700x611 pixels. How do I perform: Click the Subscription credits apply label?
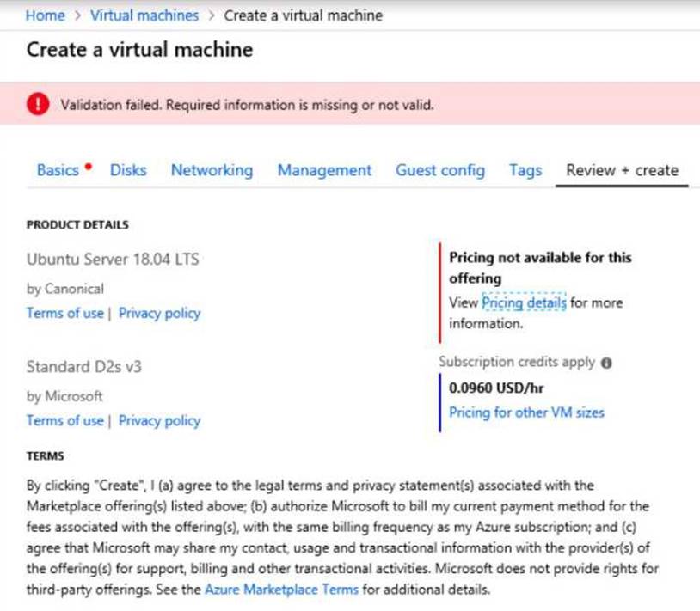pos(517,362)
